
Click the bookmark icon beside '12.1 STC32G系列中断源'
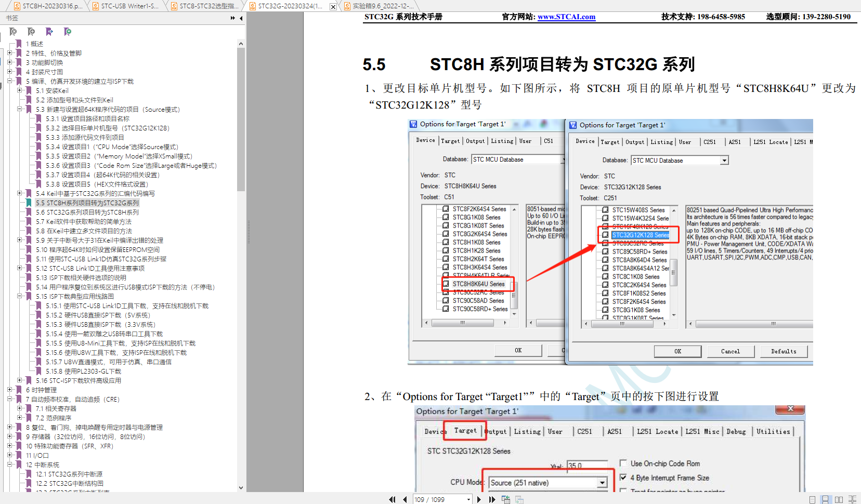point(29,474)
